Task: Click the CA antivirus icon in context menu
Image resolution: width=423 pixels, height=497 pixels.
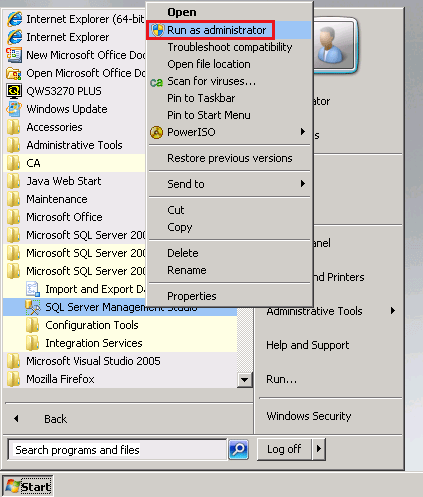Action: coord(156,82)
